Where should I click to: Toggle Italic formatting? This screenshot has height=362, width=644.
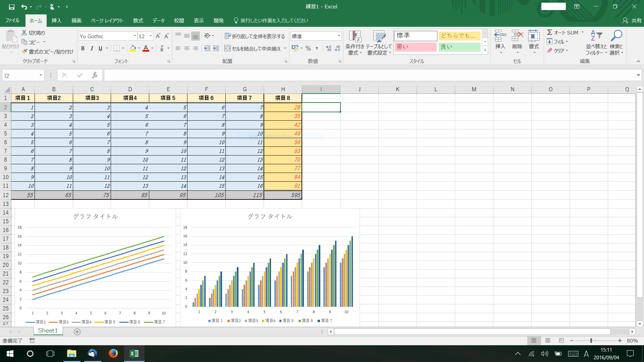pos(92,48)
